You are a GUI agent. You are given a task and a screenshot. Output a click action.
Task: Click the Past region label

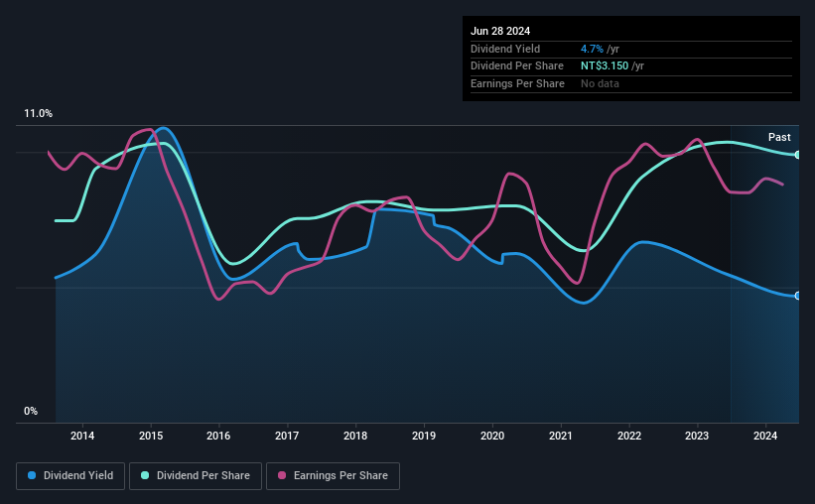(x=779, y=137)
